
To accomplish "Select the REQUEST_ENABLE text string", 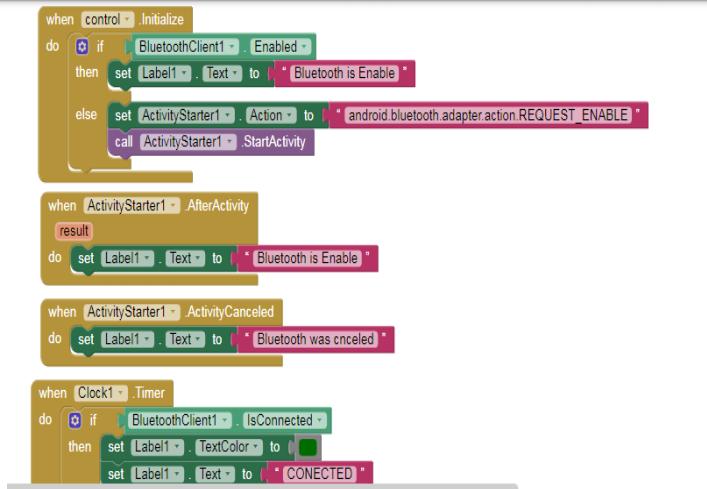I will click(x=488, y=115).
